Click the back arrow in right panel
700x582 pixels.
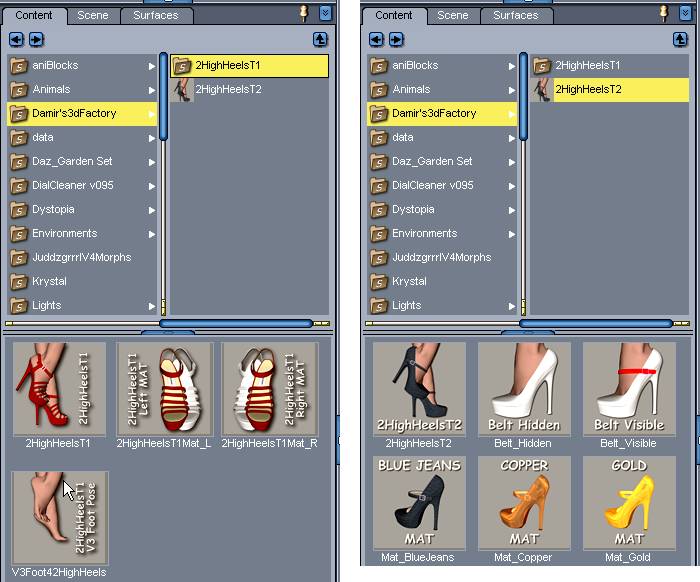point(376,39)
